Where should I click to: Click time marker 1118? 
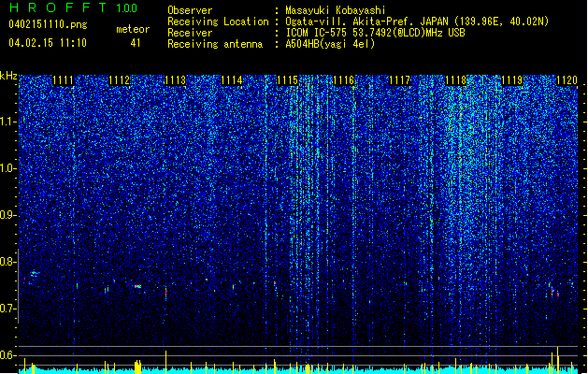(x=455, y=80)
